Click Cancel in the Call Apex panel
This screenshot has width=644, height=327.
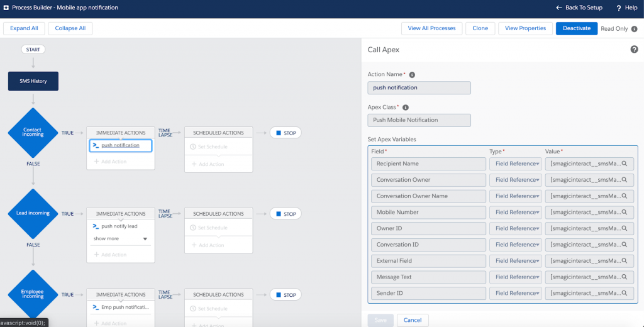(x=413, y=320)
